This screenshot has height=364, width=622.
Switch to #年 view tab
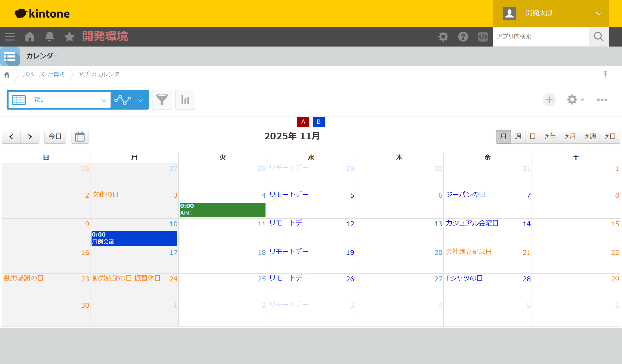550,137
